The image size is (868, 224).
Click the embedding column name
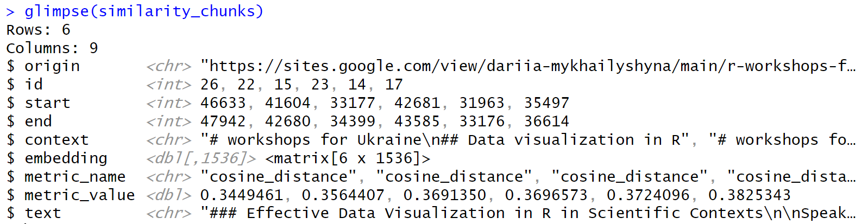coord(66,158)
